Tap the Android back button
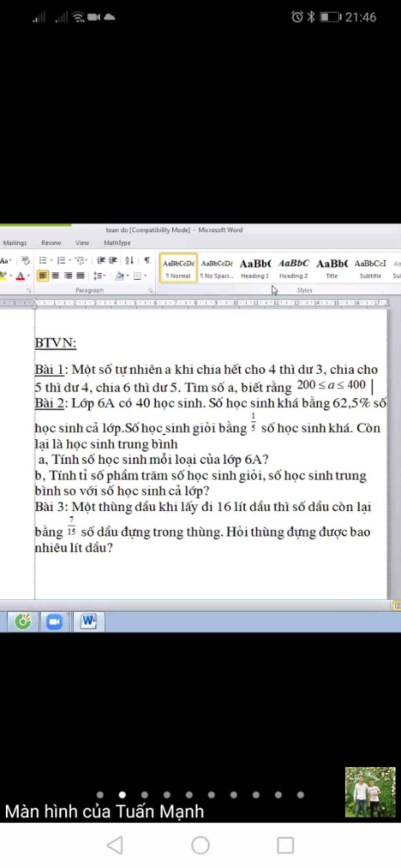Image resolution: width=401 pixels, height=868 pixels. (x=115, y=845)
